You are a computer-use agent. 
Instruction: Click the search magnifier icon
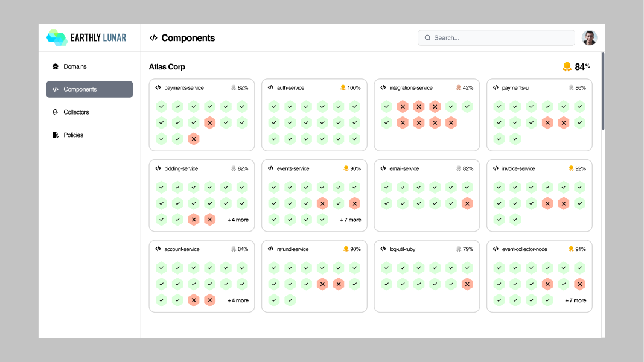[427, 38]
